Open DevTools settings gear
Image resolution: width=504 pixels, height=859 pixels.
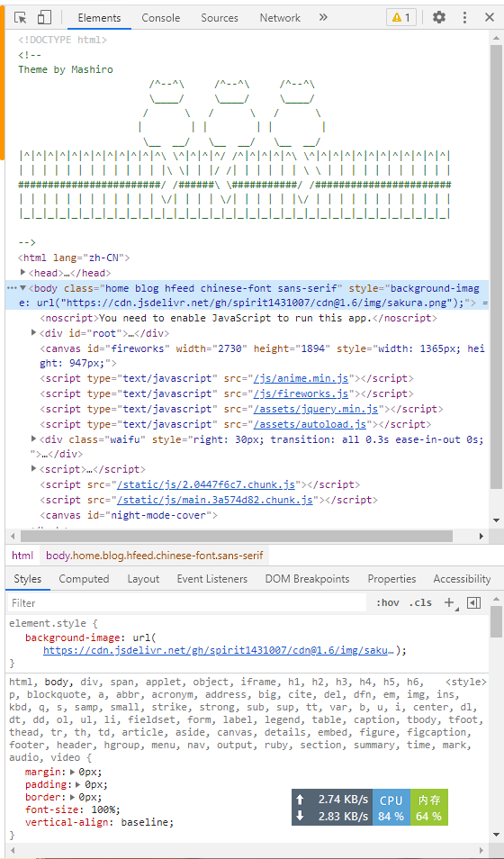coord(439,17)
